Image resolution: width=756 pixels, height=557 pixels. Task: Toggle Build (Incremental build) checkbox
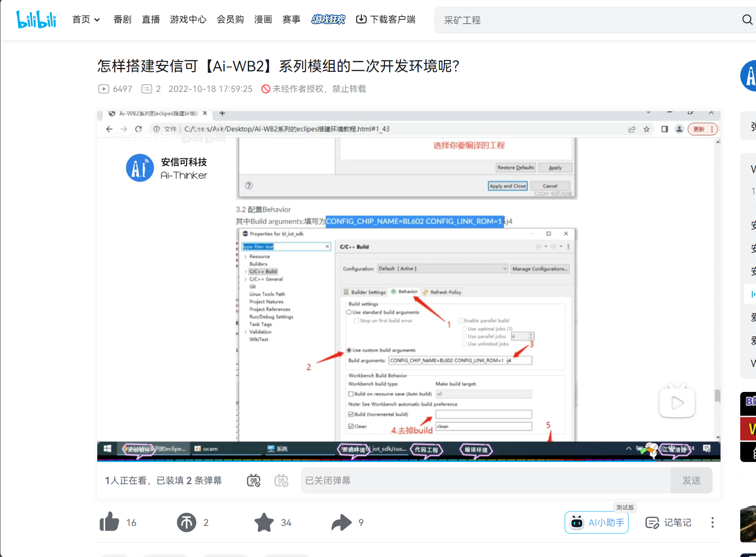pos(351,414)
